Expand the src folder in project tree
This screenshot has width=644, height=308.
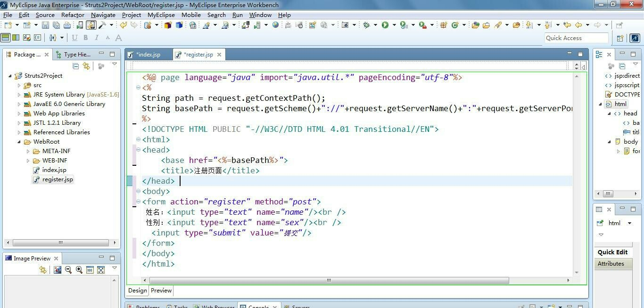point(19,85)
